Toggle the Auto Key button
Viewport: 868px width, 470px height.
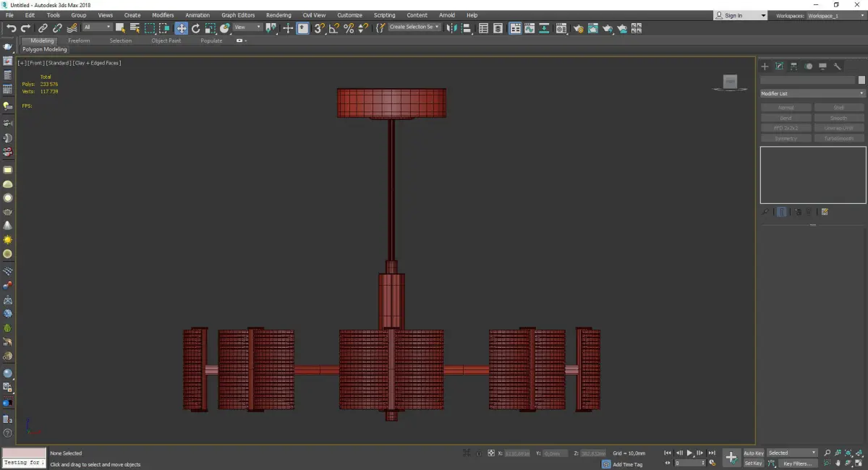click(x=754, y=453)
